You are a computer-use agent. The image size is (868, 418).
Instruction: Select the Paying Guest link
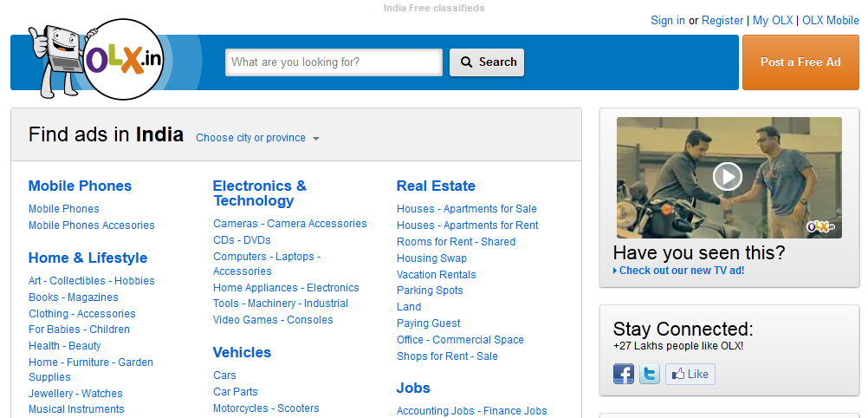click(429, 323)
